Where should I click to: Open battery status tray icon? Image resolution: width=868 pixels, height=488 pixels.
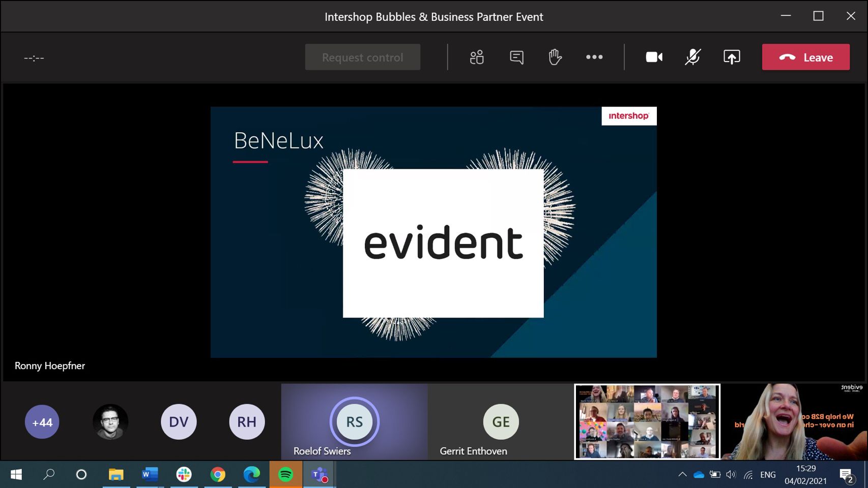[x=715, y=475]
